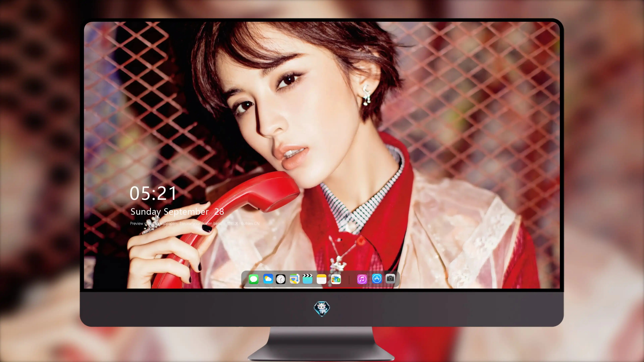This screenshot has height=362, width=644.
Task: Click the 05:21 clock display
Action: click(x=153, y=193)
